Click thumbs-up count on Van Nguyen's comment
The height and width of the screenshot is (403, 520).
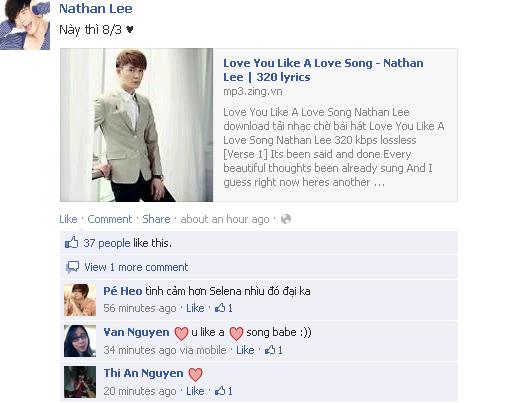[x=274, y=350]
